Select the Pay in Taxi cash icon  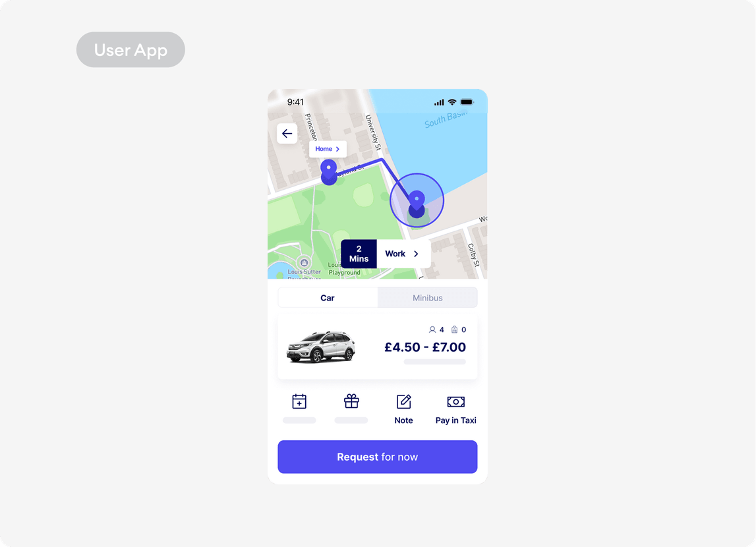455,401
